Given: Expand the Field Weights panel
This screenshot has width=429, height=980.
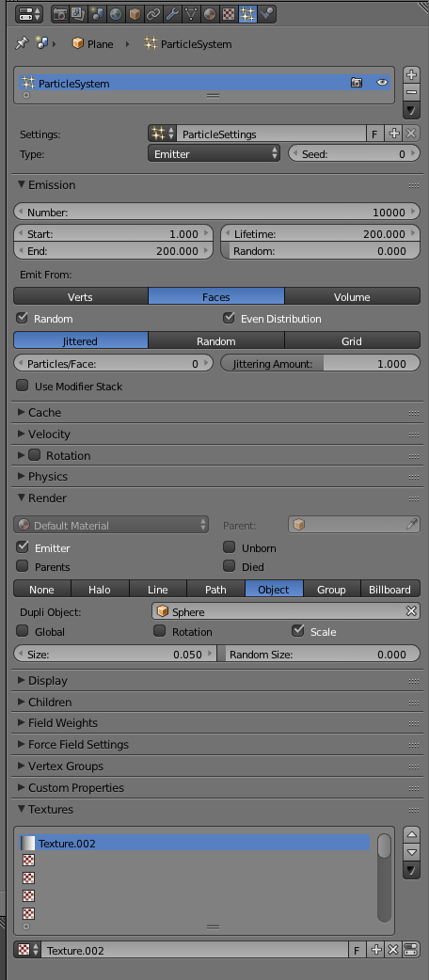Looking at the screenshot, I should point(22,723).
